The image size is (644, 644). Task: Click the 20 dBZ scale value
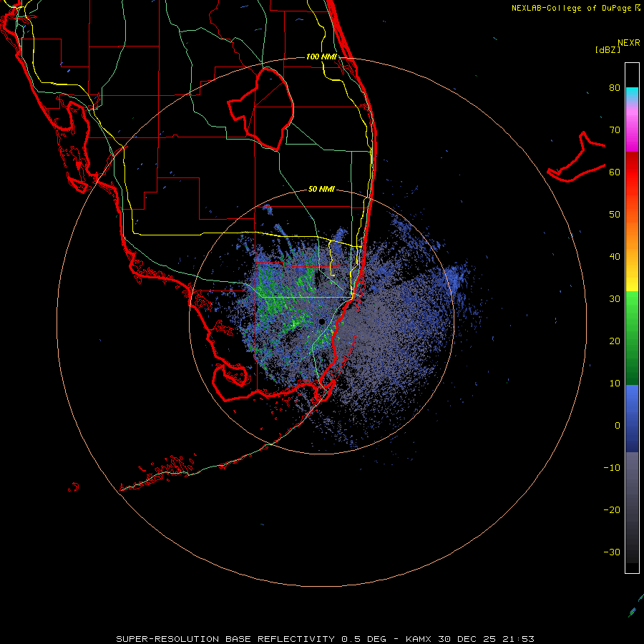point(615,341)
